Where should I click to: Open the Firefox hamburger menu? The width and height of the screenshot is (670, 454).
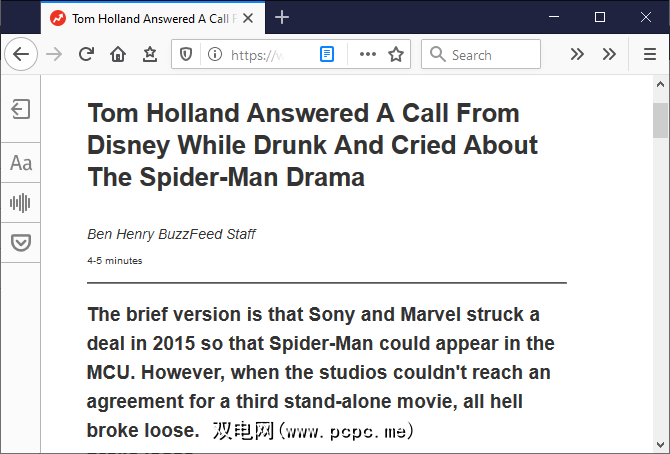click(x=650, y=55)
